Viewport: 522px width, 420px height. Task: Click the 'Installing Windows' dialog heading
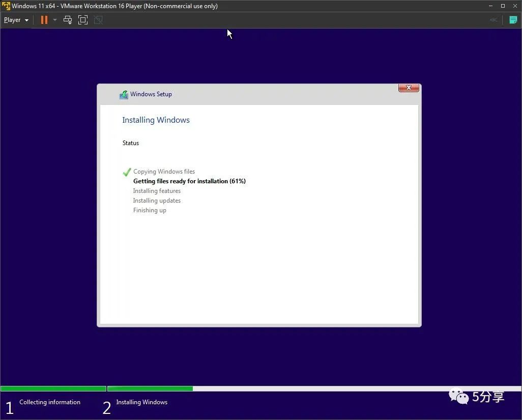click(x=156, y=120)
